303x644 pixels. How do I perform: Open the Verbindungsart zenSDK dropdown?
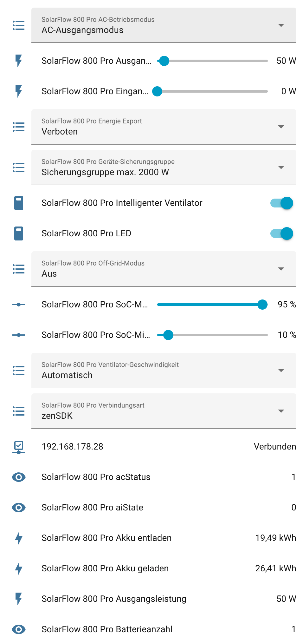pos(164,411)
